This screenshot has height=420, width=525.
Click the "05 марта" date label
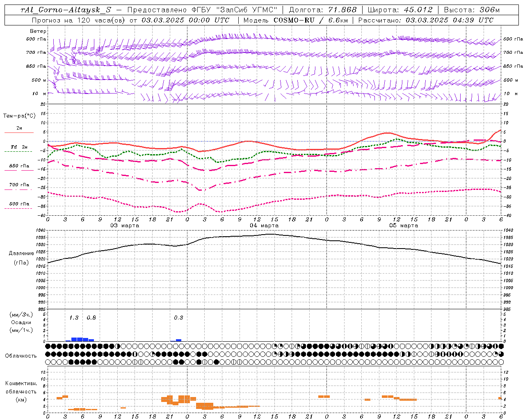pyautogui.click(x=404, y=226)
